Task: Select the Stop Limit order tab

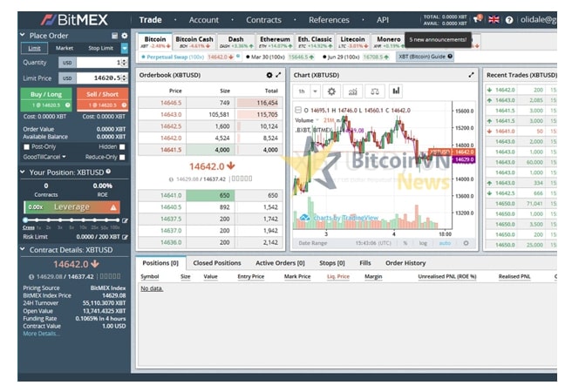Action: click(x=100, y=48)
